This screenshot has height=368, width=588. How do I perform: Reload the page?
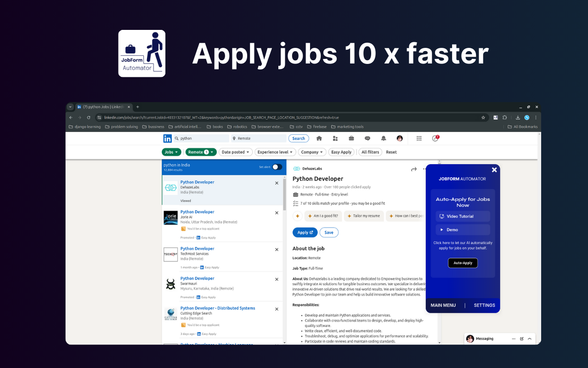(89, 118)
